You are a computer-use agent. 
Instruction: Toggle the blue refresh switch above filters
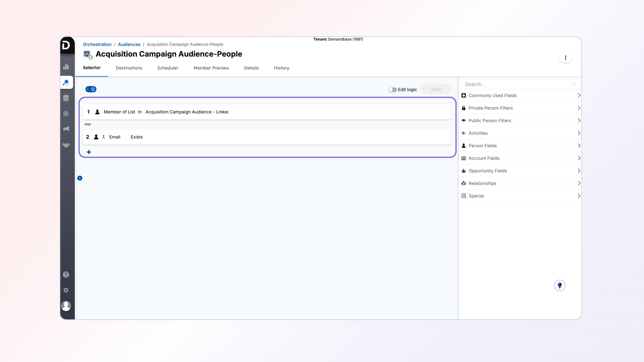pyautogui.click(x=91, y=89)
